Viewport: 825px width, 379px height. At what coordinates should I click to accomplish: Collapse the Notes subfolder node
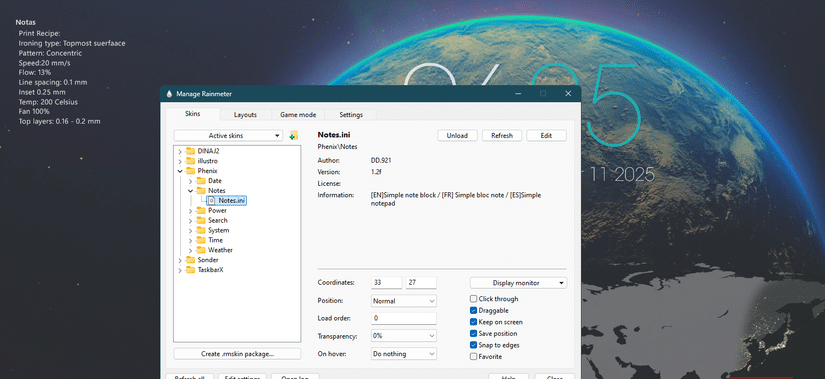click(x=190, y=191)
